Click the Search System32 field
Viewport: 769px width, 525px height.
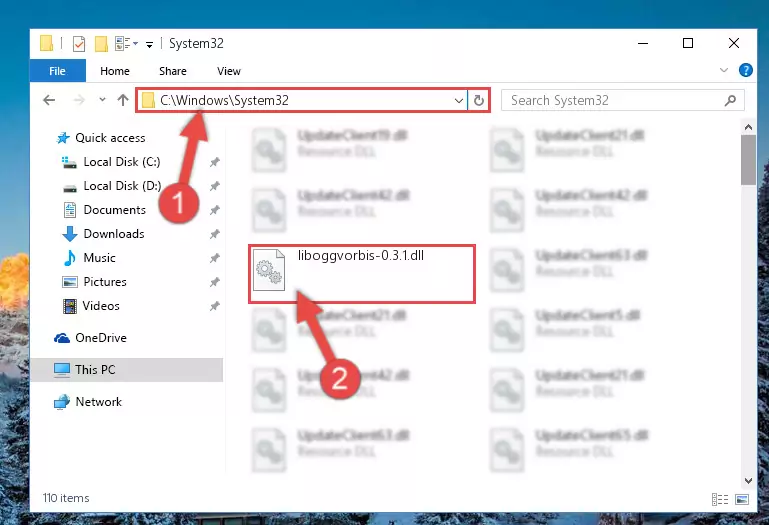[x=623, y=101]
